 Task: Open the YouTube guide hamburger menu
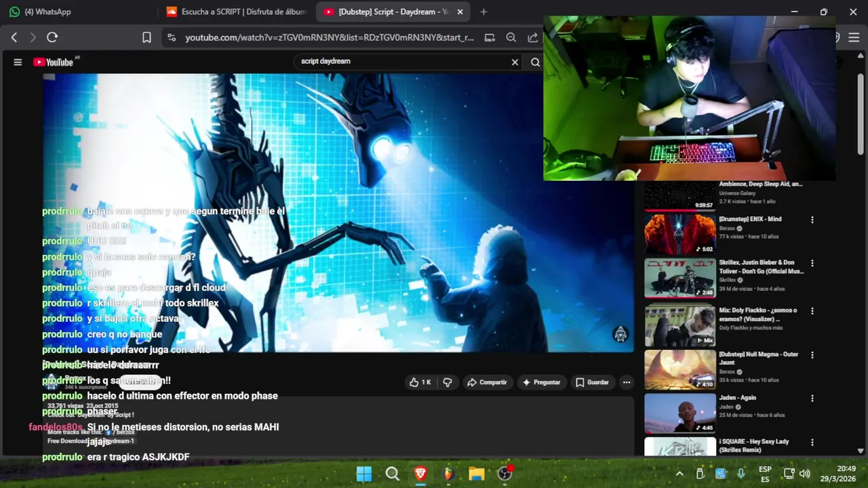(x=18, y=62)
